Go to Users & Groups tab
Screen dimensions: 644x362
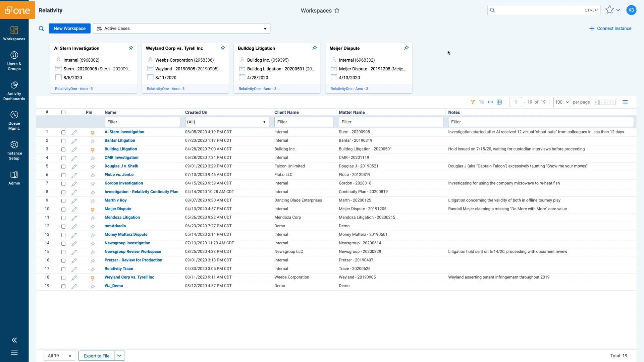[x=14, y=61]
